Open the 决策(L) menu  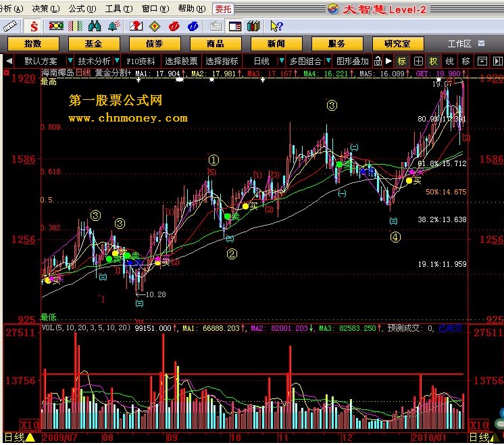tap(46, 9)
